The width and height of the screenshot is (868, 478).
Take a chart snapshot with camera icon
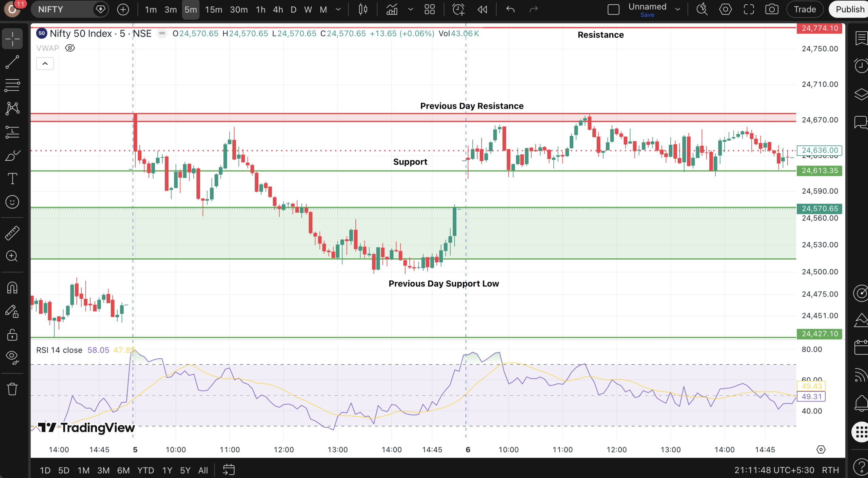coord(772,9)
